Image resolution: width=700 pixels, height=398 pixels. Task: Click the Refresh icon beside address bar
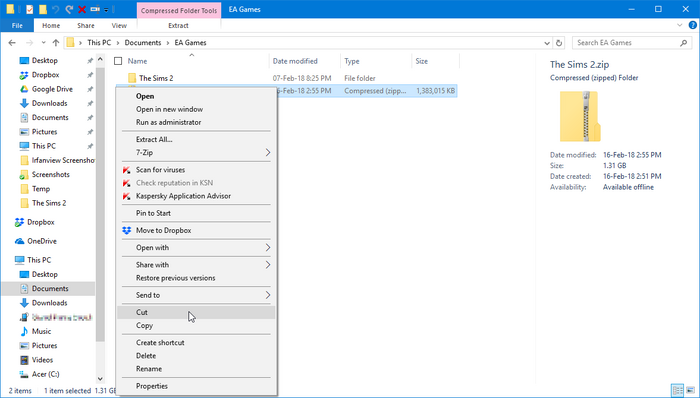(558, 43)
